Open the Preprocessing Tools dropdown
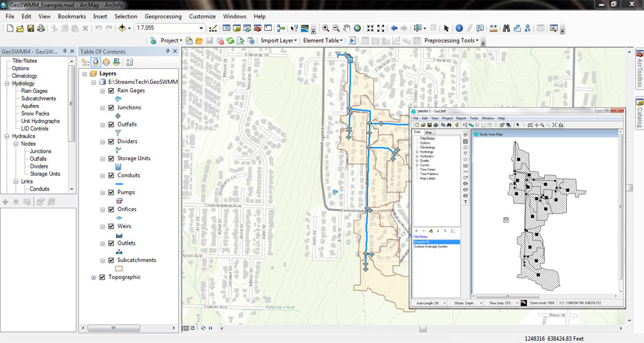This screenshot has width=644, height=343. [451, 41]
